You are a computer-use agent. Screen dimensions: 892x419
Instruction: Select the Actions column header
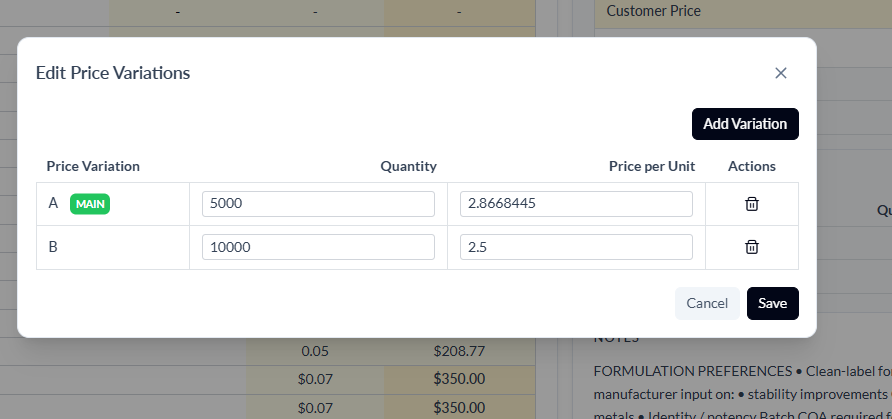[751, 166]
